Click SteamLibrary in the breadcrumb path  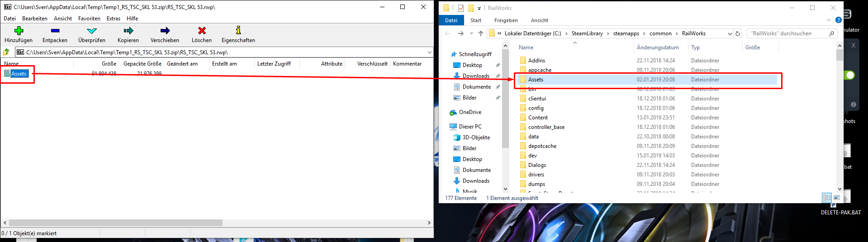(x=587, y=33)
